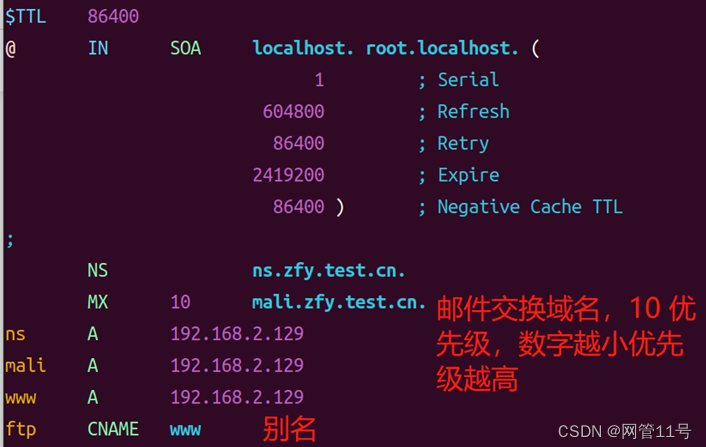Click MX priority value 10
This screenshot has height=447, width=706.
[181, 303]
